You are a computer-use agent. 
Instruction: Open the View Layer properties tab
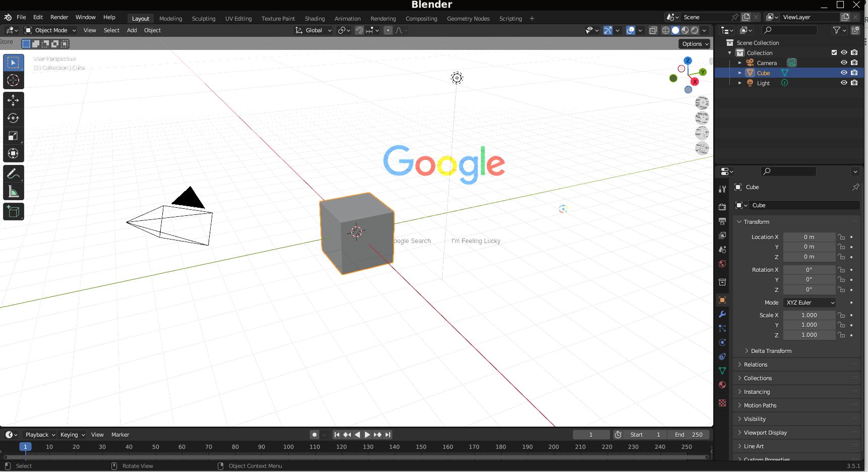click(x=722, y=235)
